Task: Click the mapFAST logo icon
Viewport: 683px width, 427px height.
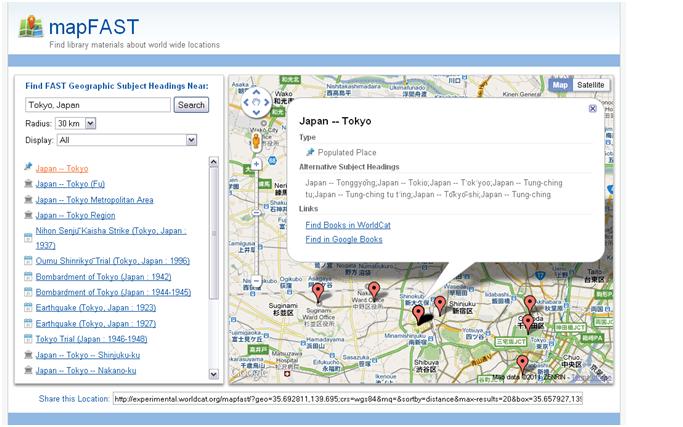Action: pyautogui.click(x=31, y=26)
